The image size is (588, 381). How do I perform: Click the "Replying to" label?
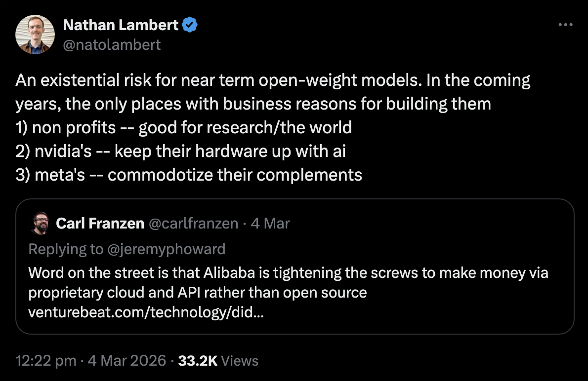coord(66,249)
